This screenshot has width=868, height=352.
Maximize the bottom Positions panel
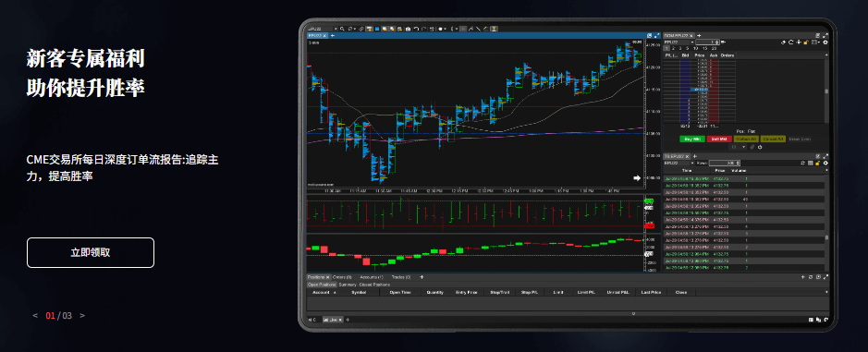(x=825, y=277)
